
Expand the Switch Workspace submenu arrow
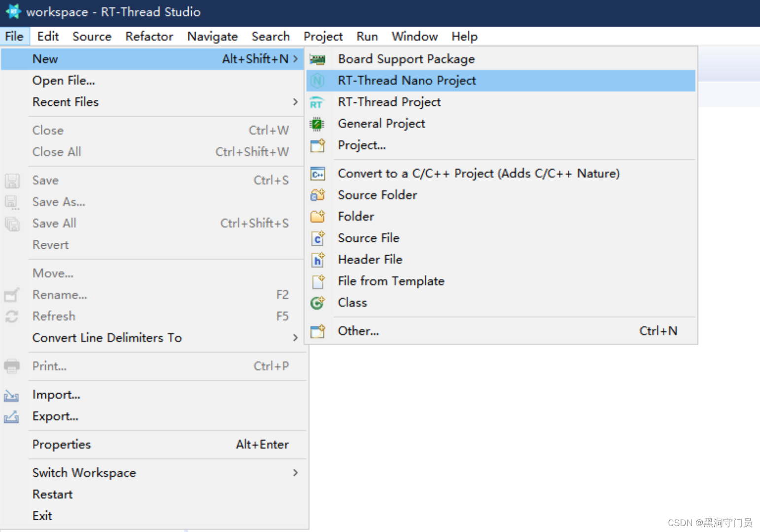(295, 472)
